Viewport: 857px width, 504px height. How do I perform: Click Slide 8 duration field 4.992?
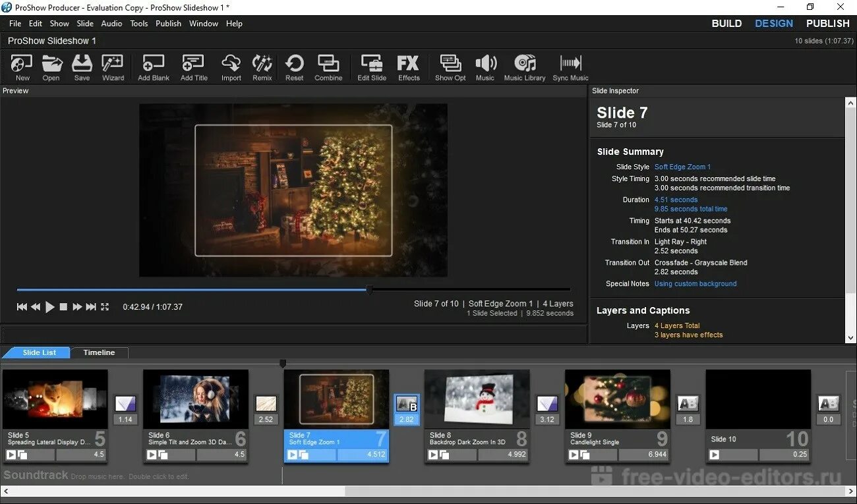click(502, 455)
